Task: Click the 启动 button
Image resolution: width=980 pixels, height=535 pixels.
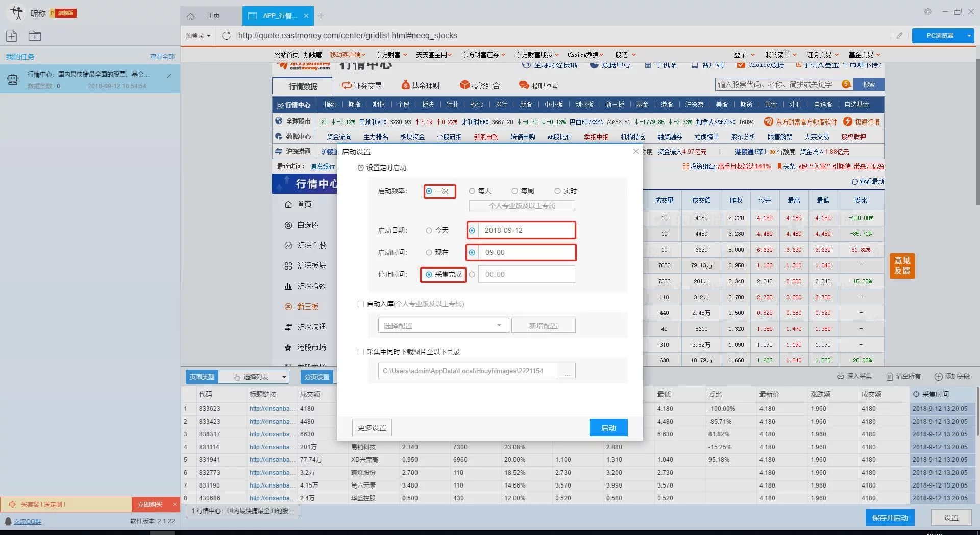Action: click(608, 428)
